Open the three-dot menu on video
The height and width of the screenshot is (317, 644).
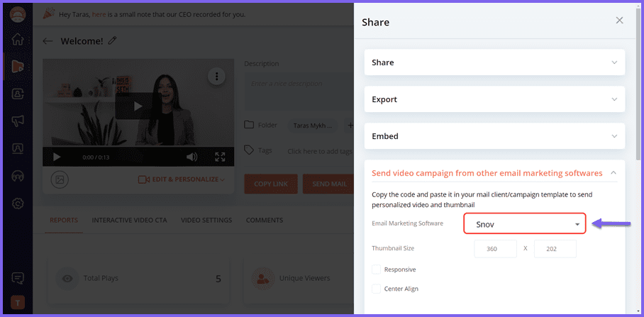tap(216, 77)
